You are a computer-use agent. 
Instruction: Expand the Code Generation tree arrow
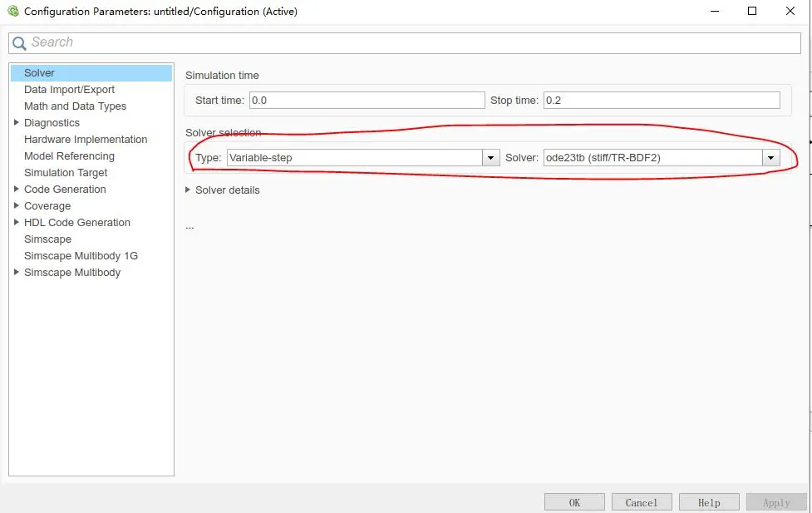(16, 189)
